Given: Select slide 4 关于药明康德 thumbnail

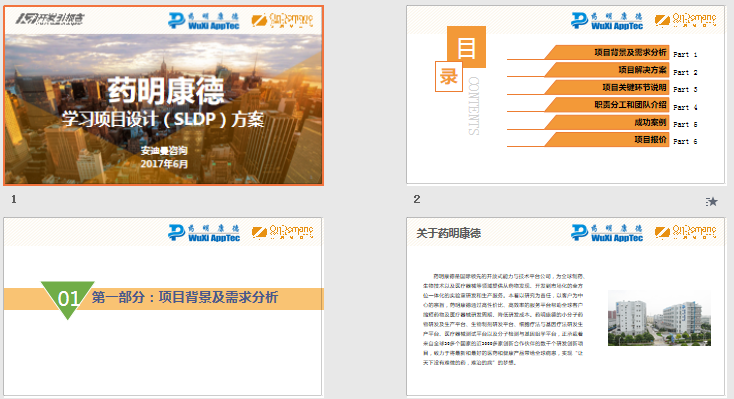Looking at the screenshot, I should pyautogui.click(x=565, y=306).
